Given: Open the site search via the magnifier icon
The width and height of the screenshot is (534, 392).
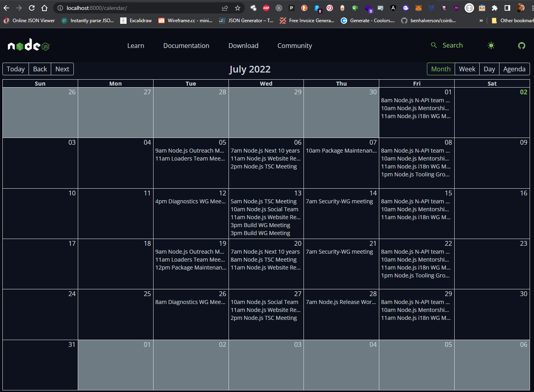Looking at the screenshot, I should pyautogui.click(x=434, y=45).
